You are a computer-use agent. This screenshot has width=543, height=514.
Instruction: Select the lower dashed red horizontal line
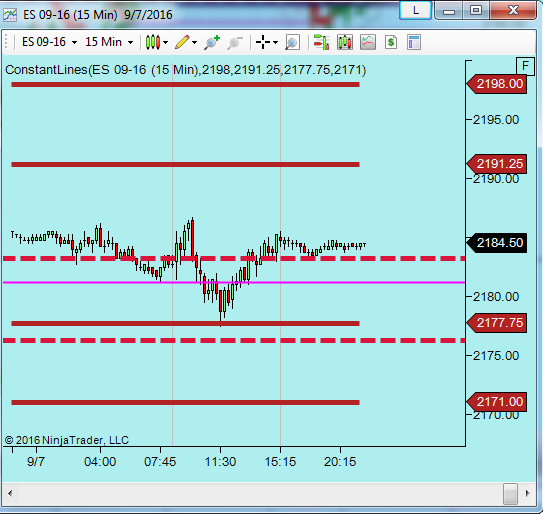coord(234,341)
